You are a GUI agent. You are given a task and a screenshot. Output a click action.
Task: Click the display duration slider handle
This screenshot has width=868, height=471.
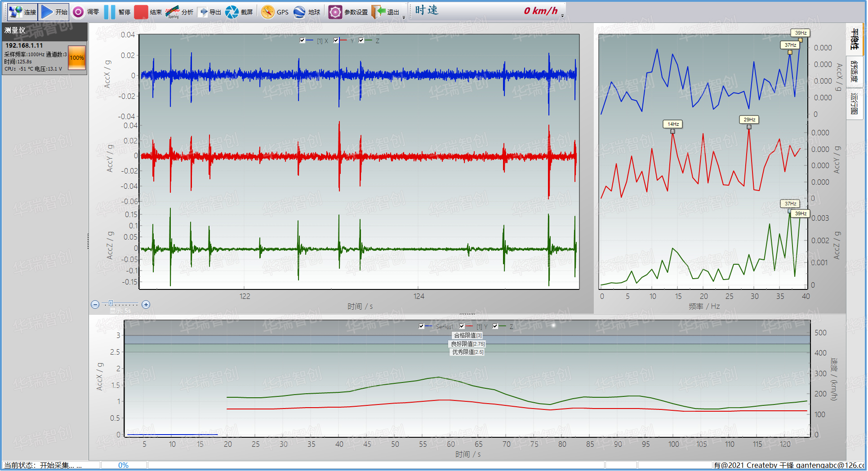click(111, 303)
